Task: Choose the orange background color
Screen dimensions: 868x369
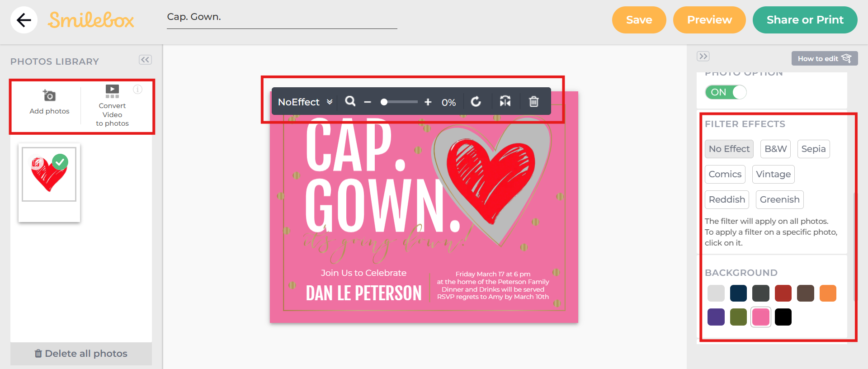Action: 828,293
